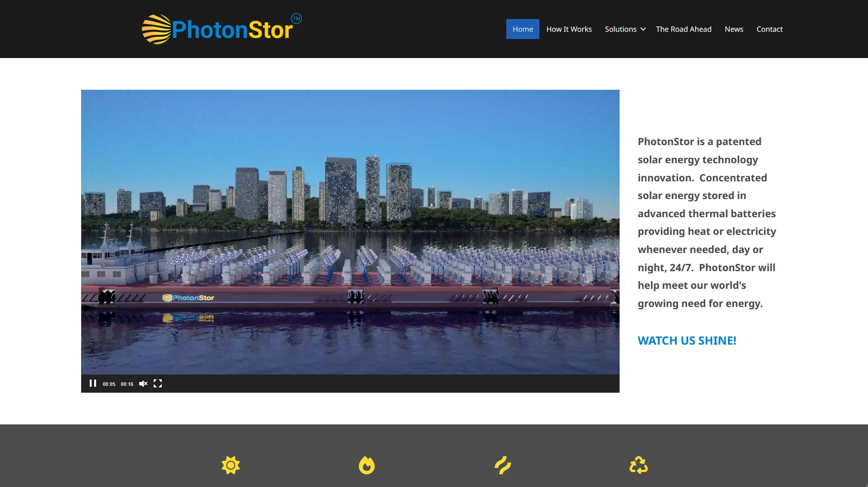Click the yellow sun icon
Viewport: 868px width, 487px height.
(231, 465)
